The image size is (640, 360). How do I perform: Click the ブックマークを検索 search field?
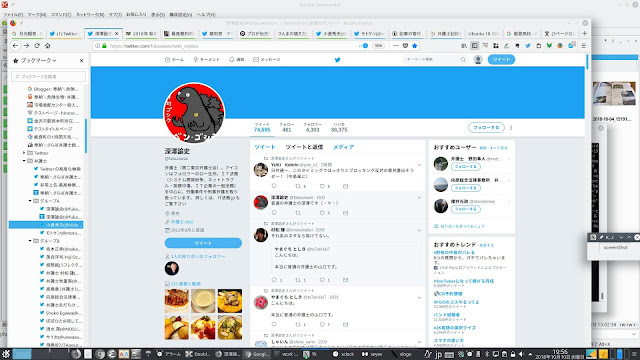coord(49,76)
